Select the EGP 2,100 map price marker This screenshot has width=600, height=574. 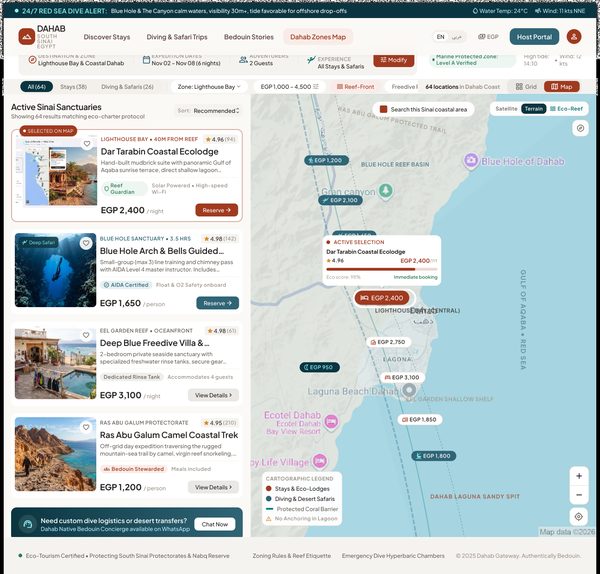[341, 200]
